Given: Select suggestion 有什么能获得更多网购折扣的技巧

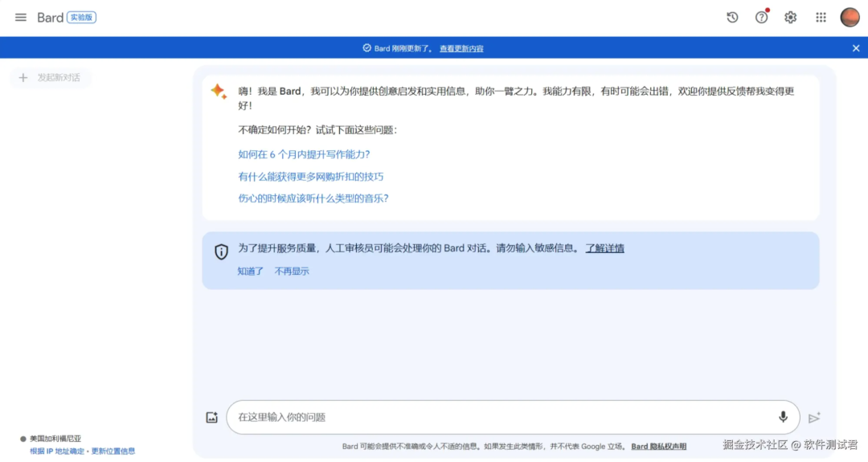Looking at the screenshot, I should [310, 177].
